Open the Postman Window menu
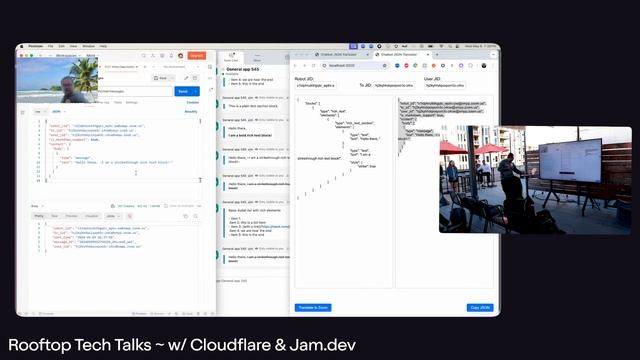This screenshot has height=360, width=640. coord(88,46)
